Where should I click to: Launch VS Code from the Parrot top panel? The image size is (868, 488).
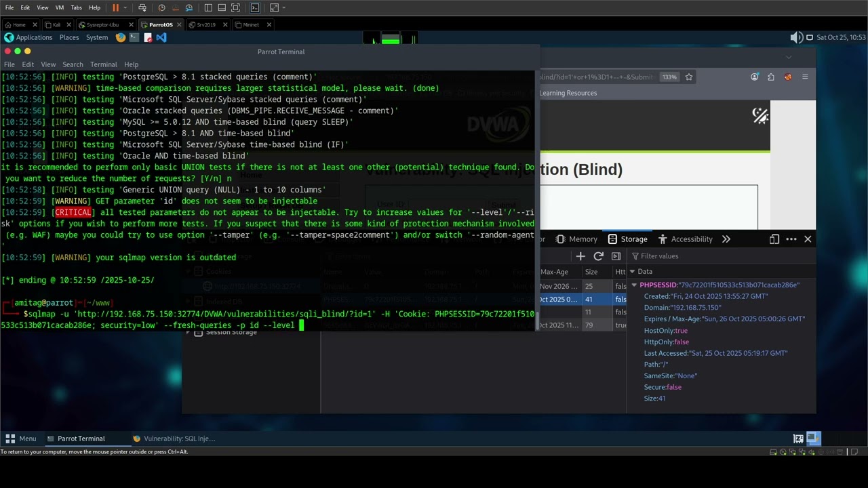161,37
